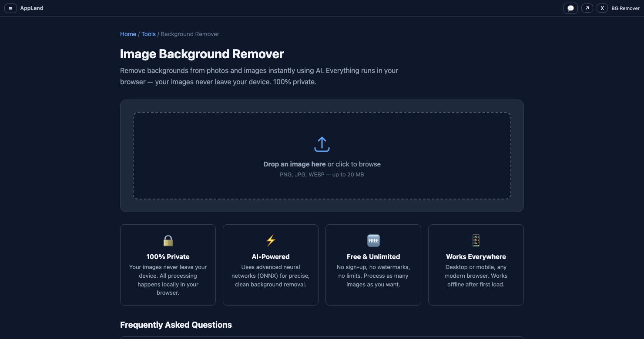The image size is (644, 339).
Task: Select the Works Everywhere feature card
Action: pyautogui.click(x=476, y=265)
